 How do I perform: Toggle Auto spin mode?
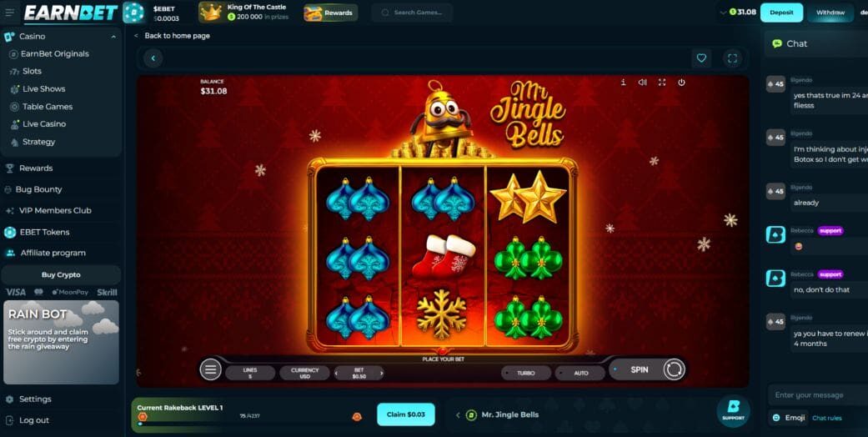pos(580,373)
